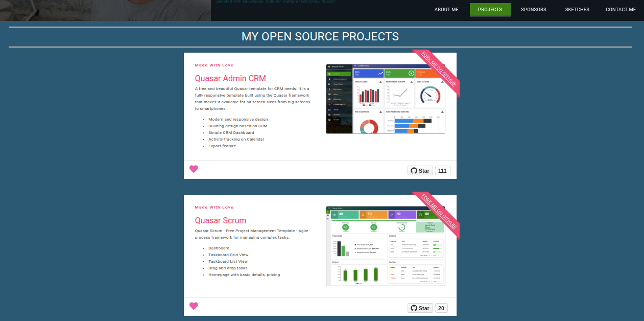Star the Quasar Admin CRM repository on GitHub

click(x=420, y=171)
